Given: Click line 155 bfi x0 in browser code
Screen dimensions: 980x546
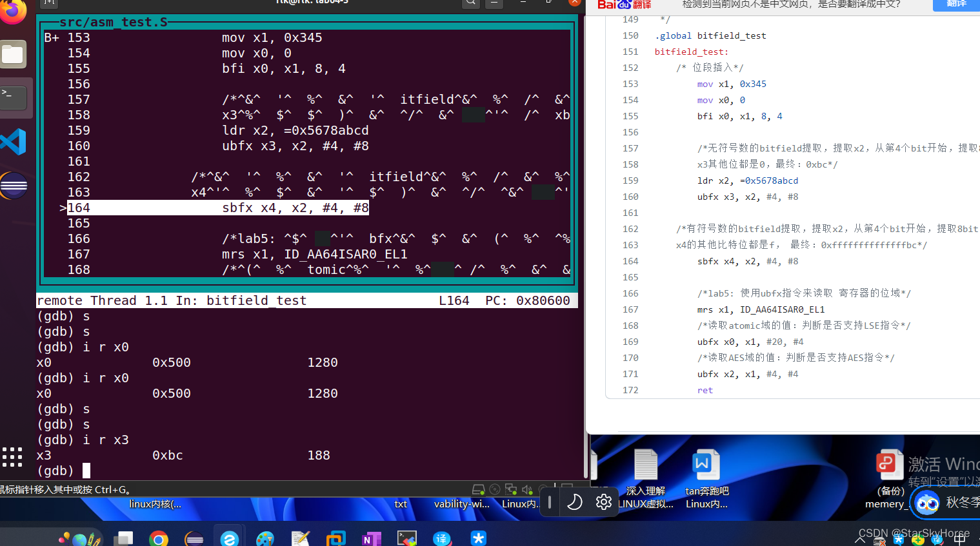Looking at the screenshot, I should (740, 116).
